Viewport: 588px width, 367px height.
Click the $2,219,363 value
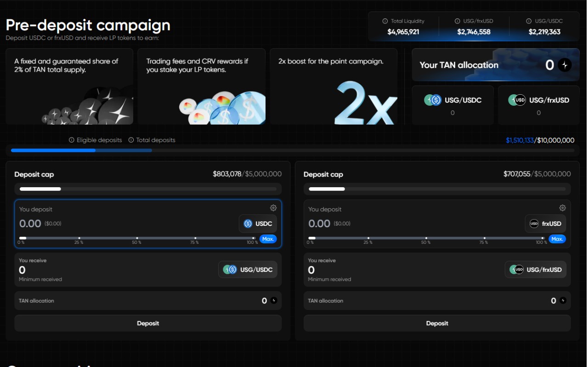pos(544,32)
